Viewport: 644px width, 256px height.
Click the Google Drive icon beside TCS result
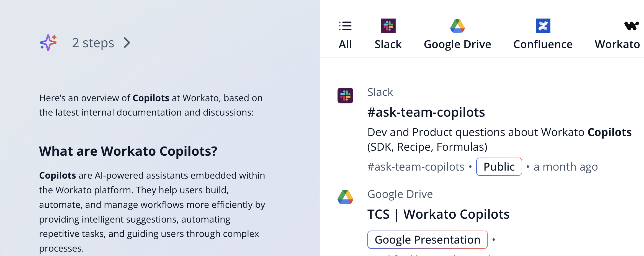point(345,197)
